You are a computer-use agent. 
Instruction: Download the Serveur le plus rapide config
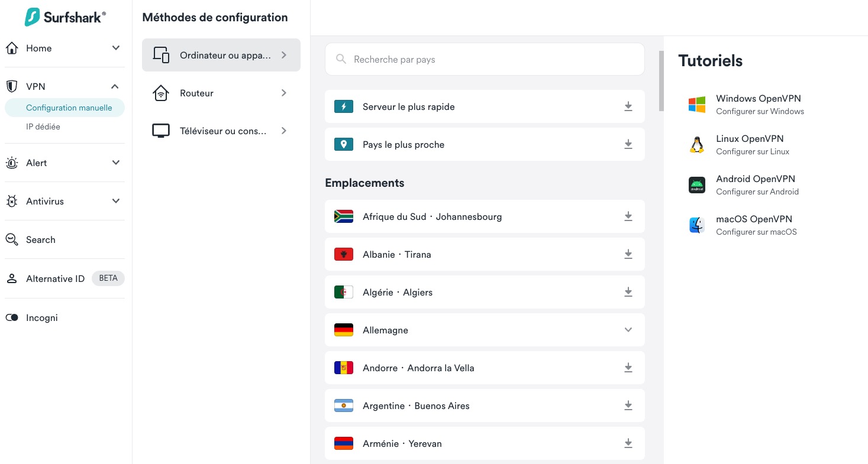628,106
